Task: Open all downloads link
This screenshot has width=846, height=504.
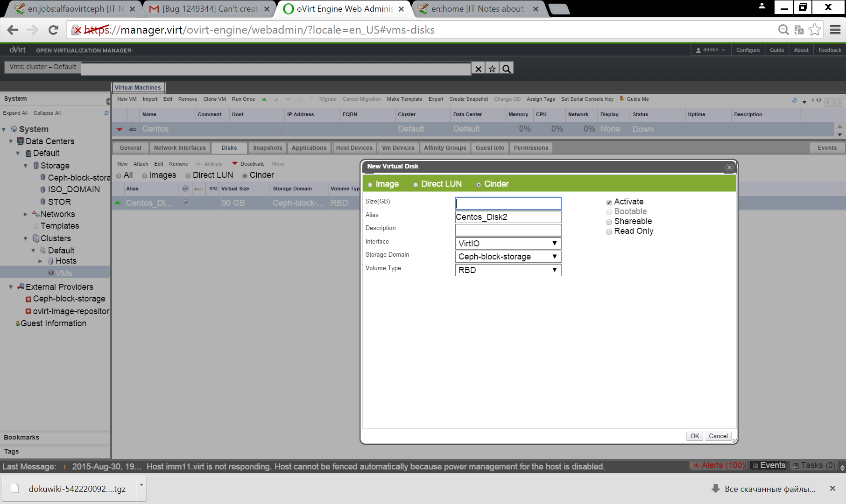Action: 770,489
